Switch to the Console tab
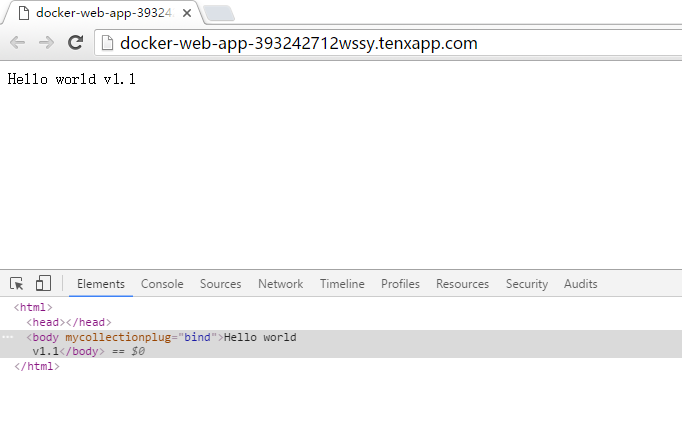682x441 pixels. pyautogui.click(x=162, y=284)
